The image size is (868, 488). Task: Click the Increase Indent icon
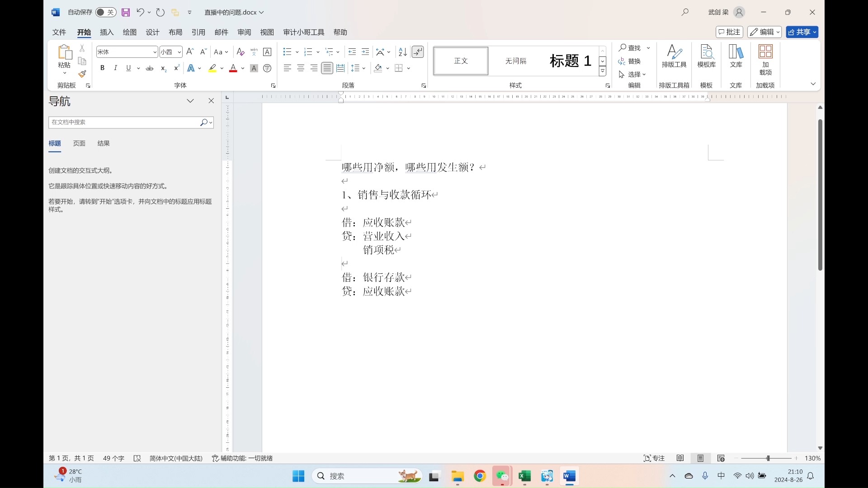tap(364, 52)
